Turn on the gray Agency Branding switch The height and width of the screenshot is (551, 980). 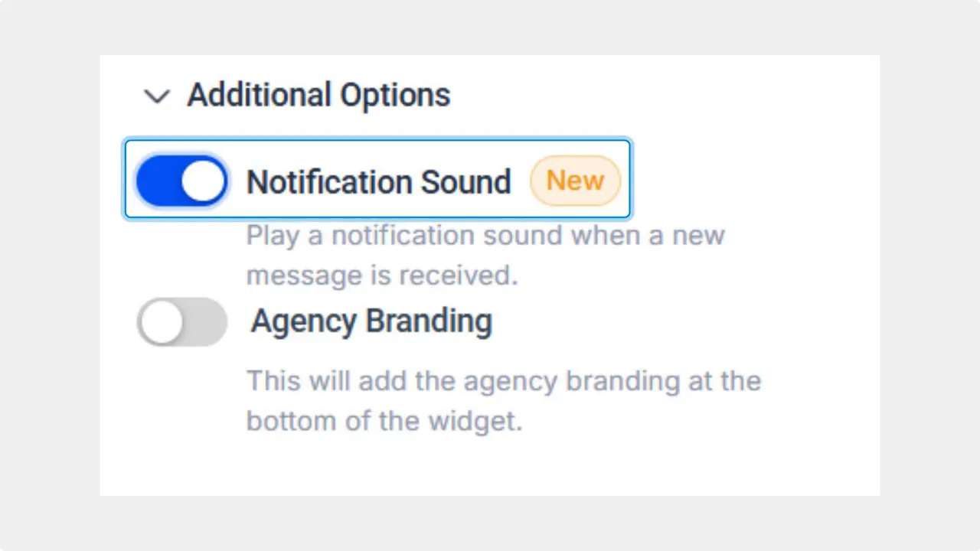(x=181, y=321)
